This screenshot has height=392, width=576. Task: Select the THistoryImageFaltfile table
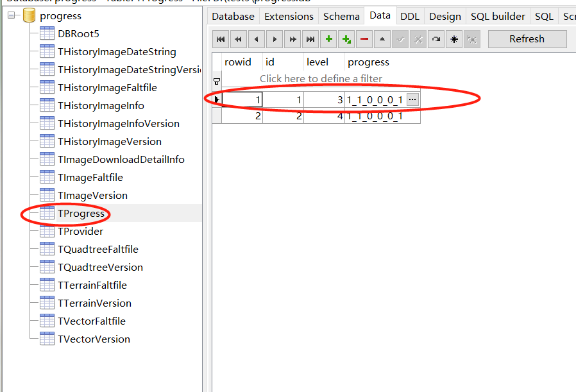click(x=107, y=88)
